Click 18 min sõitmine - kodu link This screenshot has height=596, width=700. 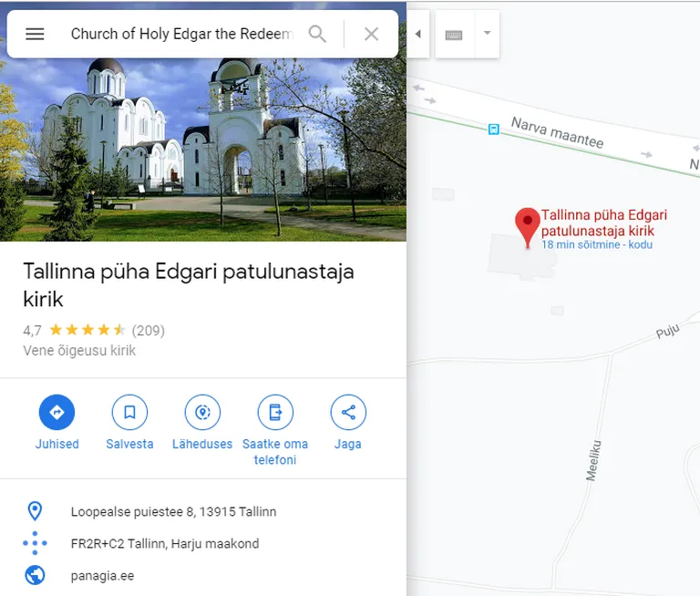coord(597,244)
